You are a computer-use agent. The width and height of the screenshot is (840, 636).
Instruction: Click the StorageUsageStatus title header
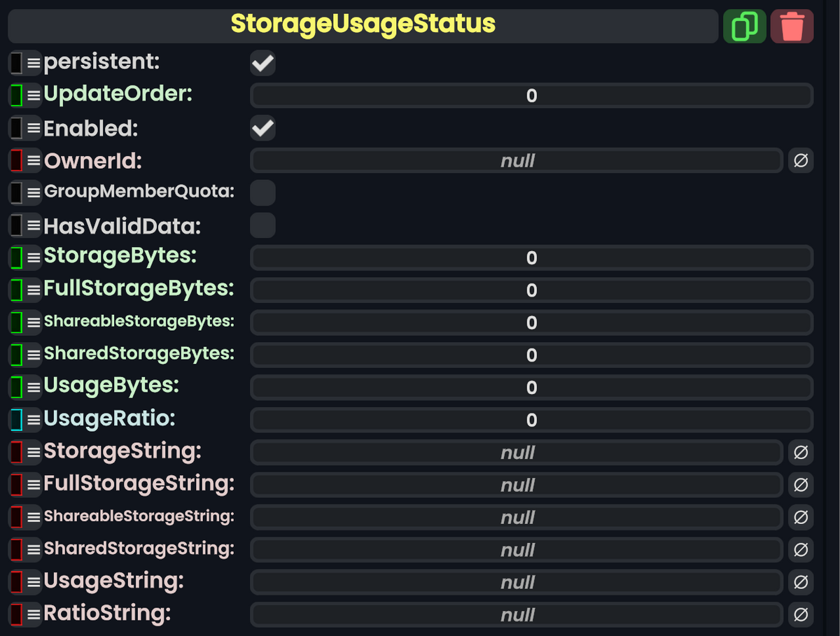coord(362,25)
